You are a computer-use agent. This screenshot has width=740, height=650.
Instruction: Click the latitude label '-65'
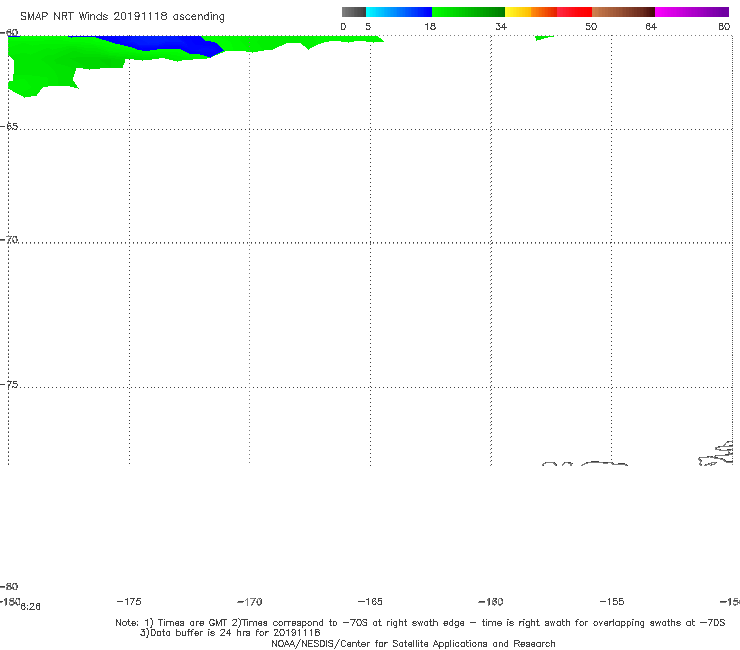tap(9, 127)
